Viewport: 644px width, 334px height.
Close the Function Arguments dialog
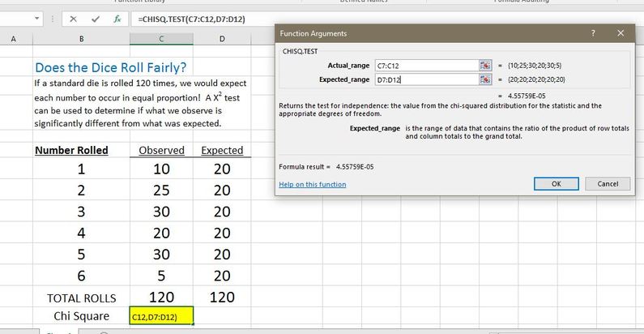click(x=621, y=33)
